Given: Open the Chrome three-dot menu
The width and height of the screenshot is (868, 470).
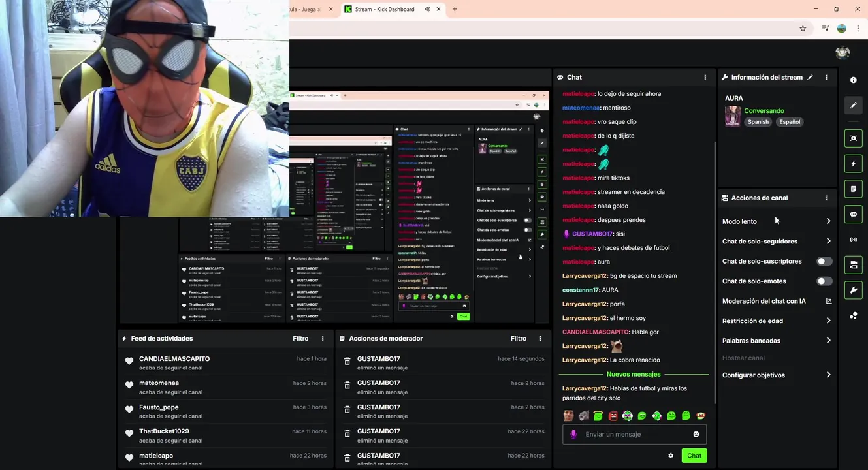Looking at the screenshot, I should [858, 29].
